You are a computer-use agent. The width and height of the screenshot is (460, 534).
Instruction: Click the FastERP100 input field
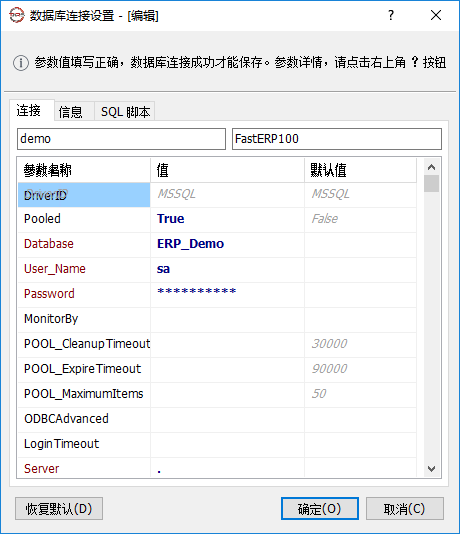tap(337, 139)
